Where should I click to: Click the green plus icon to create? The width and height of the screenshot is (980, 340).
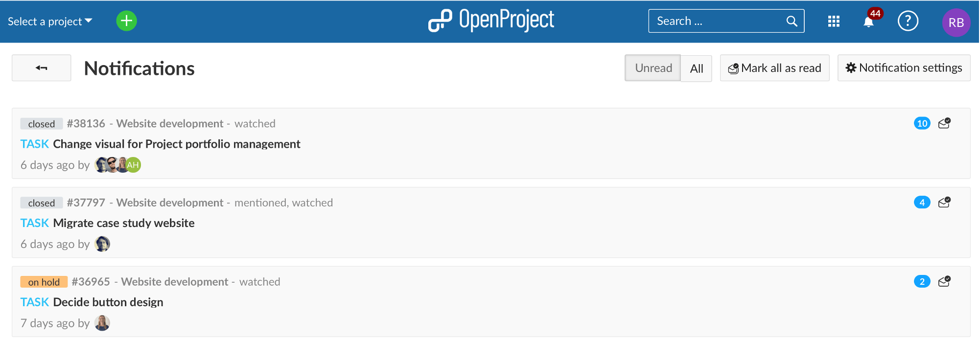pos(126,21)
